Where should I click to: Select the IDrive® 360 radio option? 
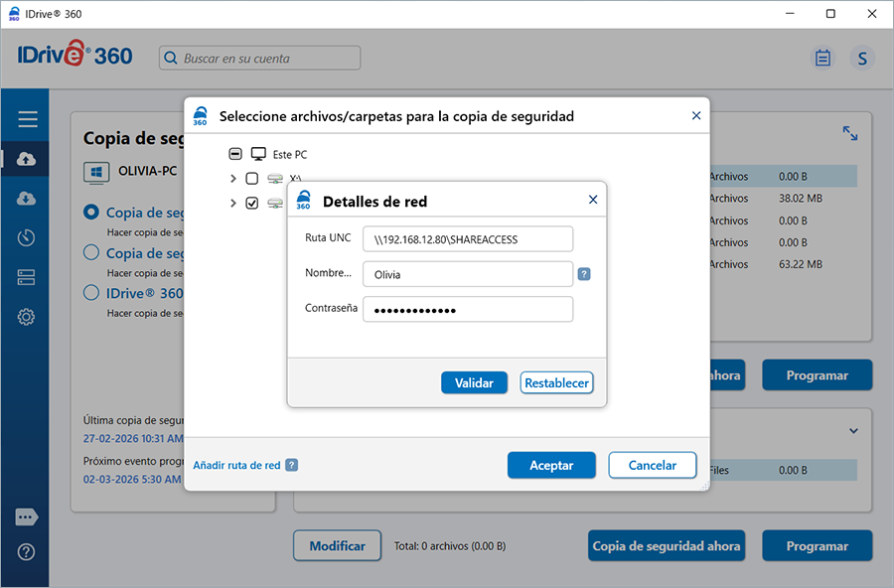pos(91,293)
